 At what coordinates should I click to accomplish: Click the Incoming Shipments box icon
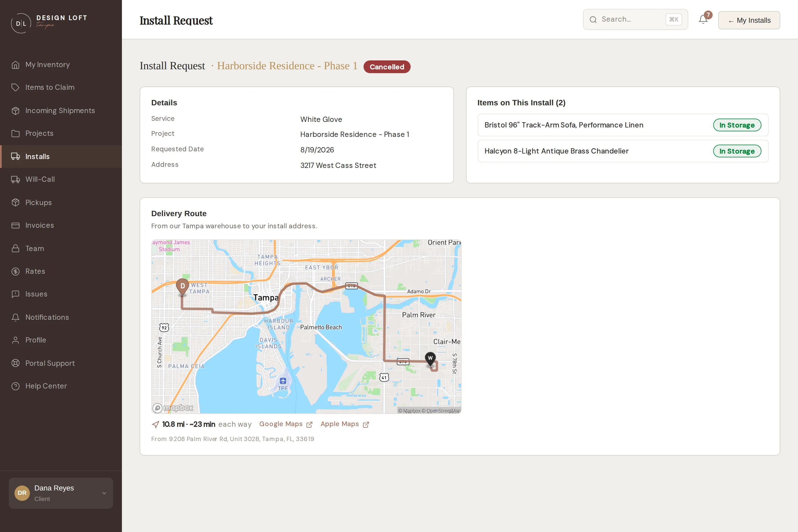pos(15,111)
